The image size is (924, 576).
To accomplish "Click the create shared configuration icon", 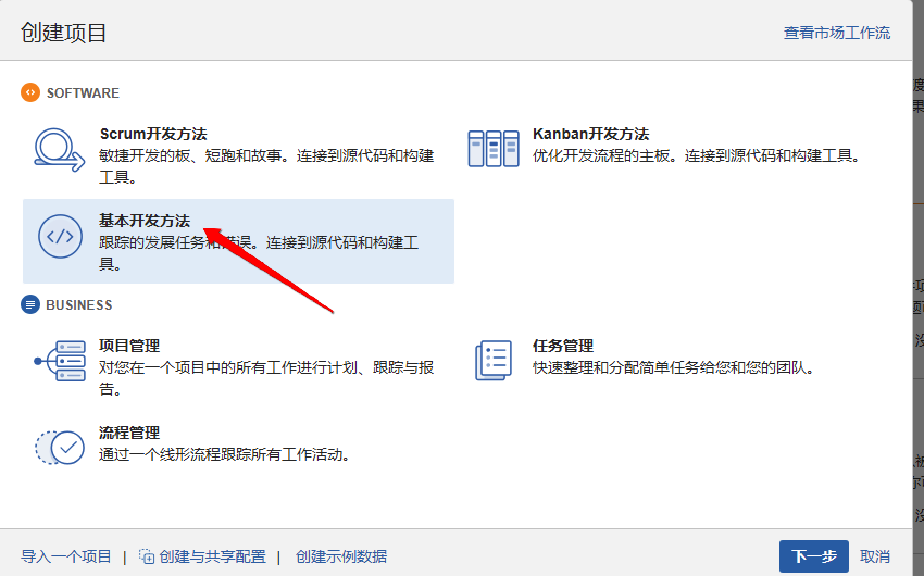I will [147, 556].
